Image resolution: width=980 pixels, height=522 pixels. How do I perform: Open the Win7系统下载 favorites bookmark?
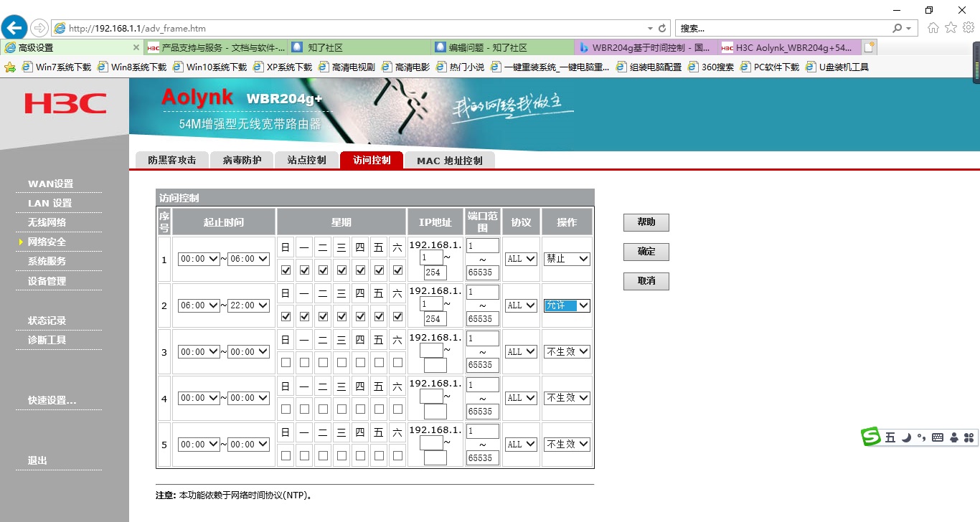tap(56, 67)
